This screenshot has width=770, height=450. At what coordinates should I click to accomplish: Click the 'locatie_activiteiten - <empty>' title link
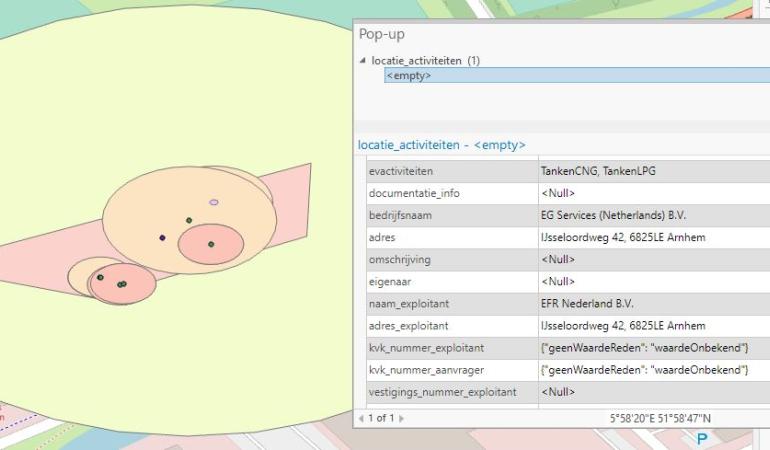click(441, 145)
